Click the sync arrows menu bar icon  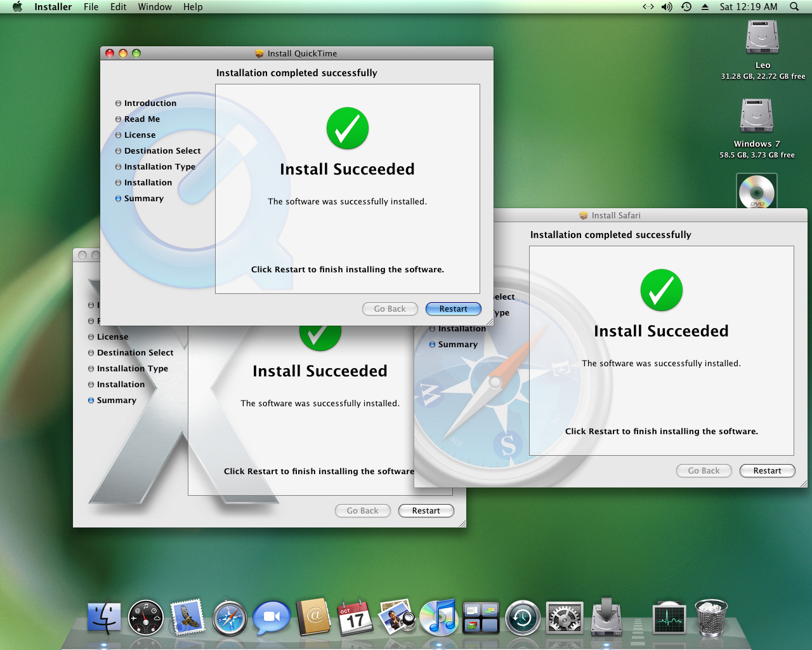(x=648, y=7)
